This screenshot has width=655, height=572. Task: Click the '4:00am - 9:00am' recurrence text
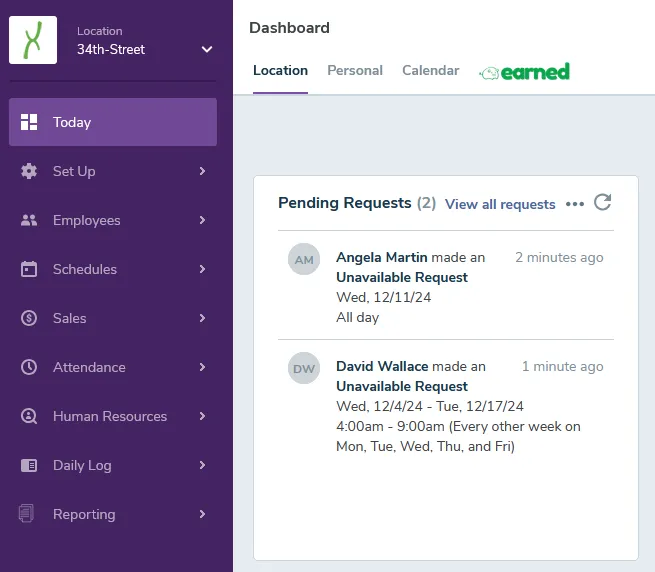[458, 437]
